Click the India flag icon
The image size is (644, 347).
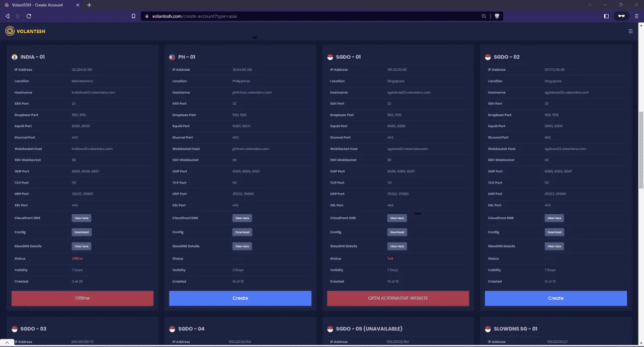pyautogui.click(x=15, y=57)
